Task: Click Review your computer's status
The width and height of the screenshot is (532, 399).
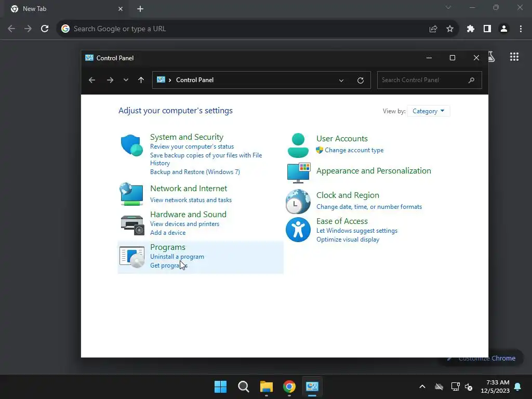Action: click(x=192, y=147)
